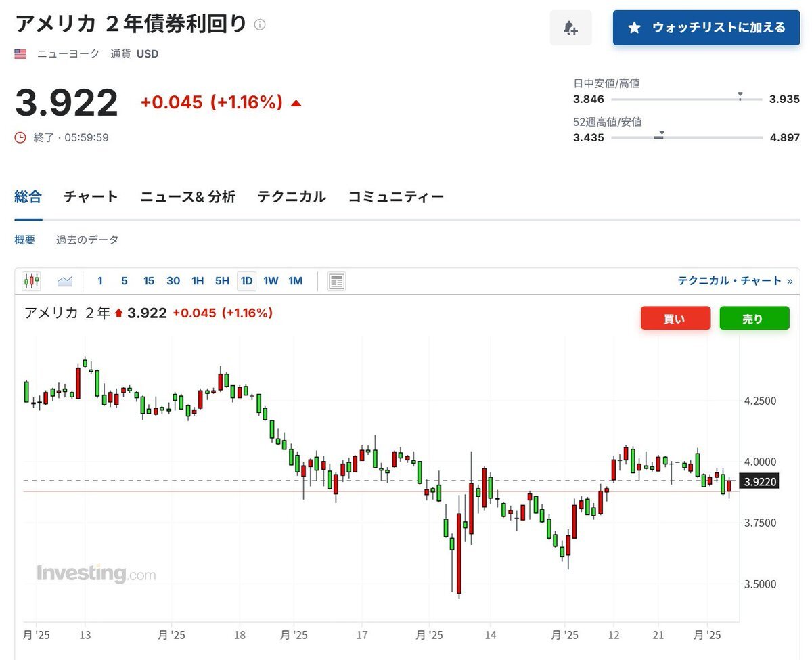This screenshot has height=660, width=812.
Task: Click the USD currency label
Action: pyautogui.click(x=148, y=54)
